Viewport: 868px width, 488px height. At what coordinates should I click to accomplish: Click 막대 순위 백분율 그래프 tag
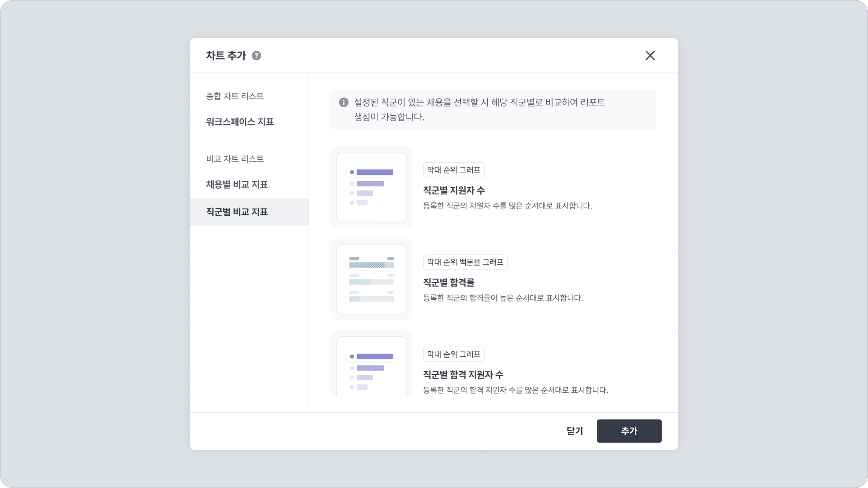pos(465,262)
